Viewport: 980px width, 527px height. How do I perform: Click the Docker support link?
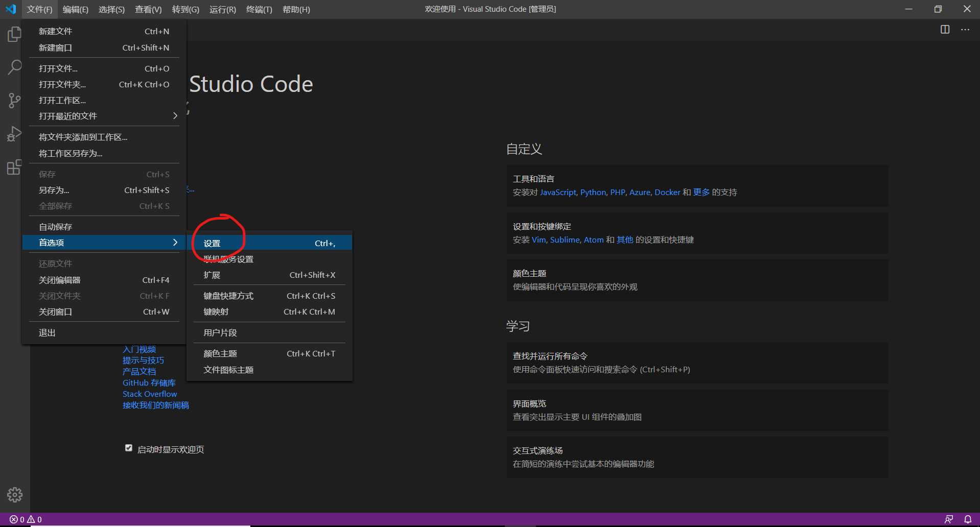(667, 193)
